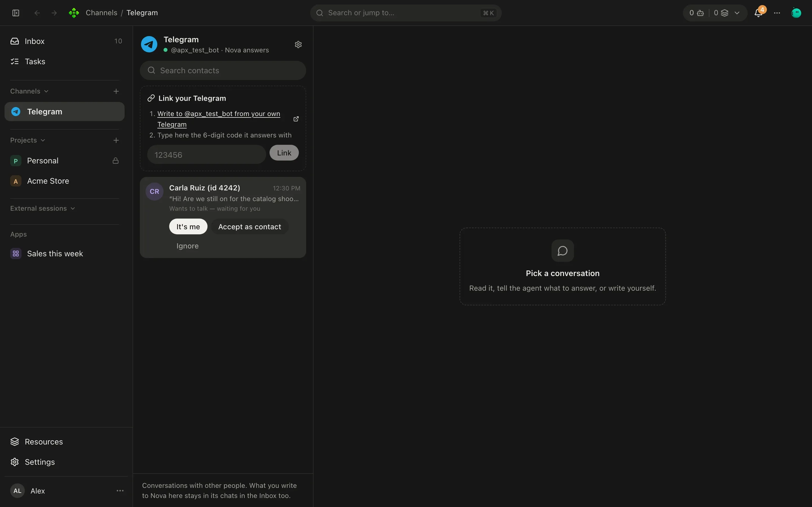Accept Carla Ruiz as contact
The width and height of the screenshot is (812, 507).
249,227
